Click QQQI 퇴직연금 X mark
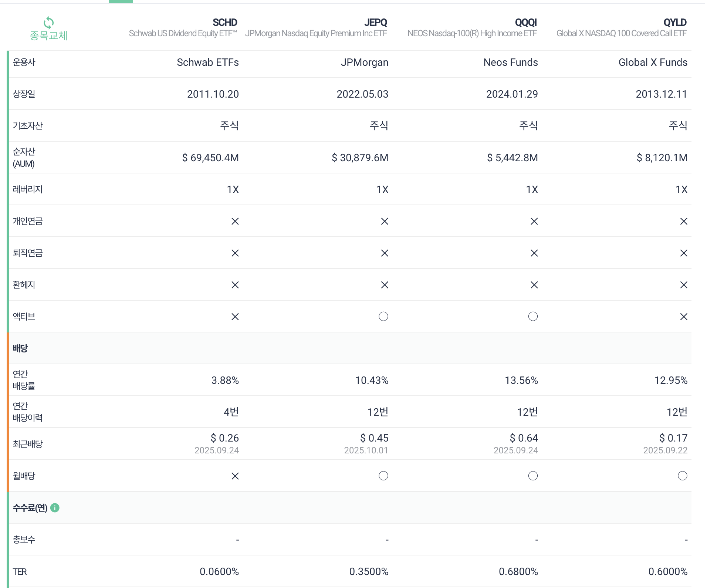 (x=534, y=253)
